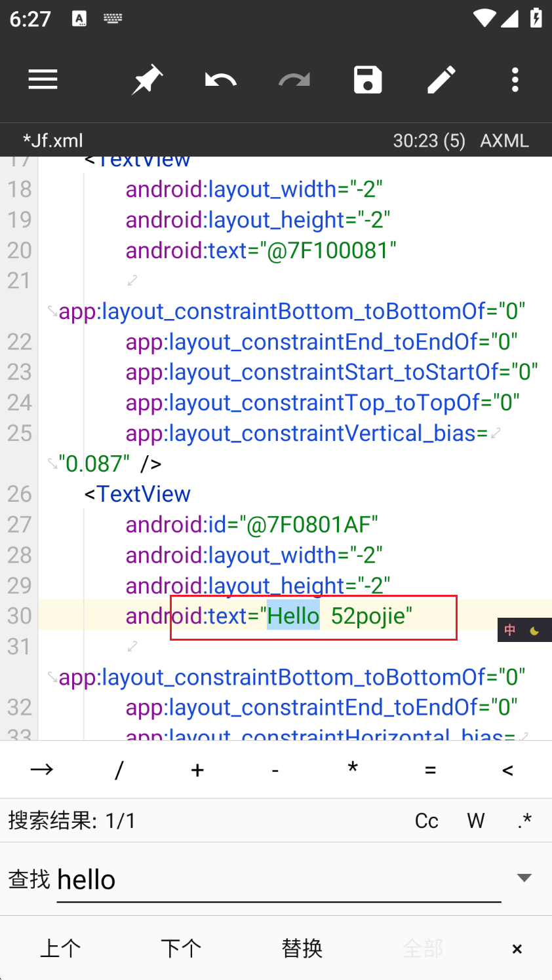552x980 pixels.
Task: Insert minus symbol from shortcut bar
Action: pyautogui.click(x=275, y=770)
